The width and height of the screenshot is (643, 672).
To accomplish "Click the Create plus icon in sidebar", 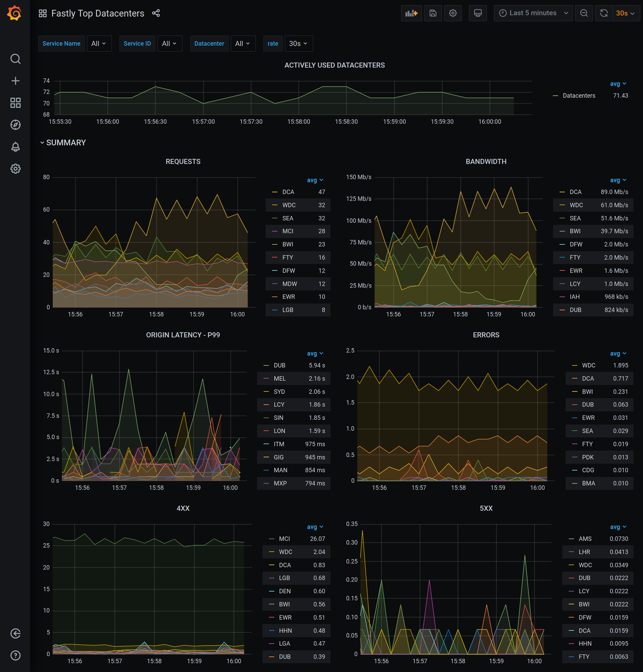I will [x=16, y=81].
